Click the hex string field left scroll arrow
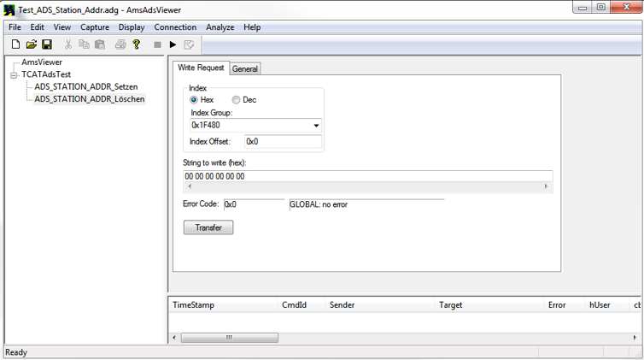The height and width of the screenshot is (360, 644). (190, 186)
